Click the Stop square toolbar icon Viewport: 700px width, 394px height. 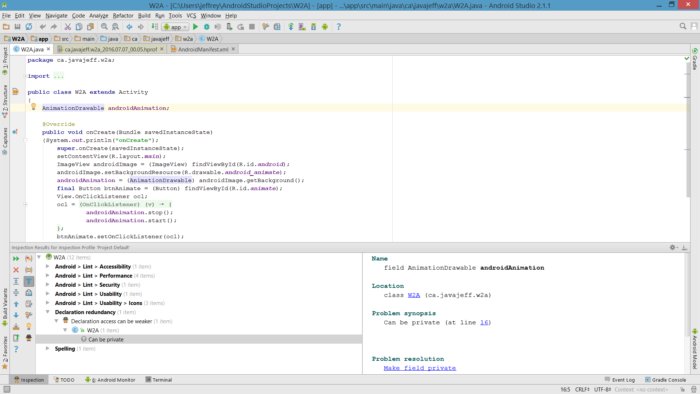(252, 27)
